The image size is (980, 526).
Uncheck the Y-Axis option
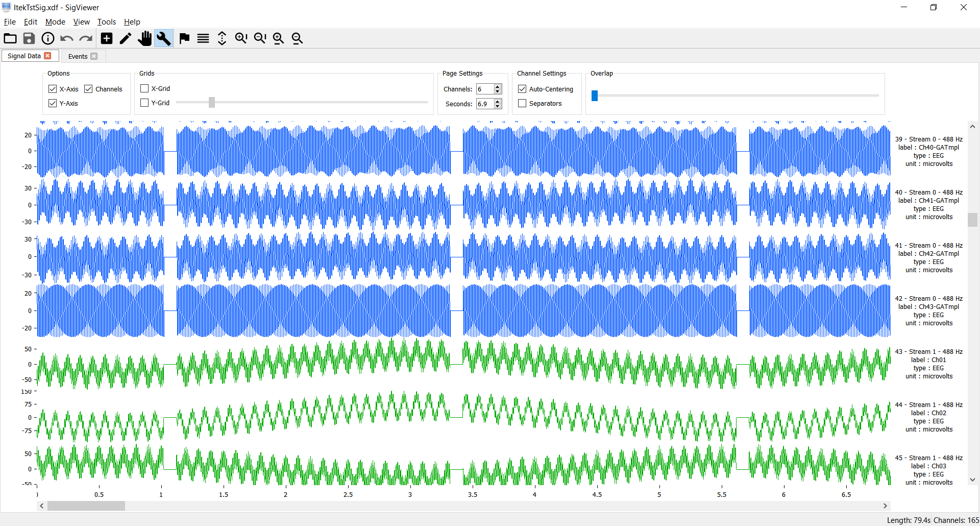click(x=53, y=103)
